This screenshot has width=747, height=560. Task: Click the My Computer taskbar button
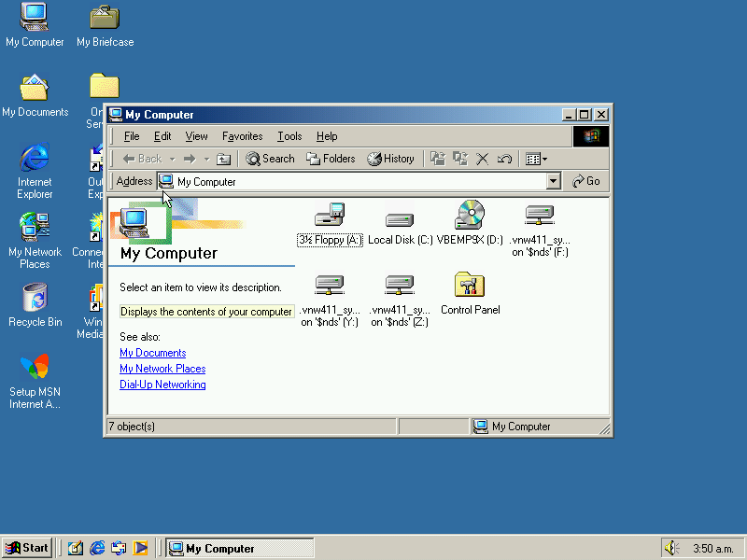(x=240, y=548)
